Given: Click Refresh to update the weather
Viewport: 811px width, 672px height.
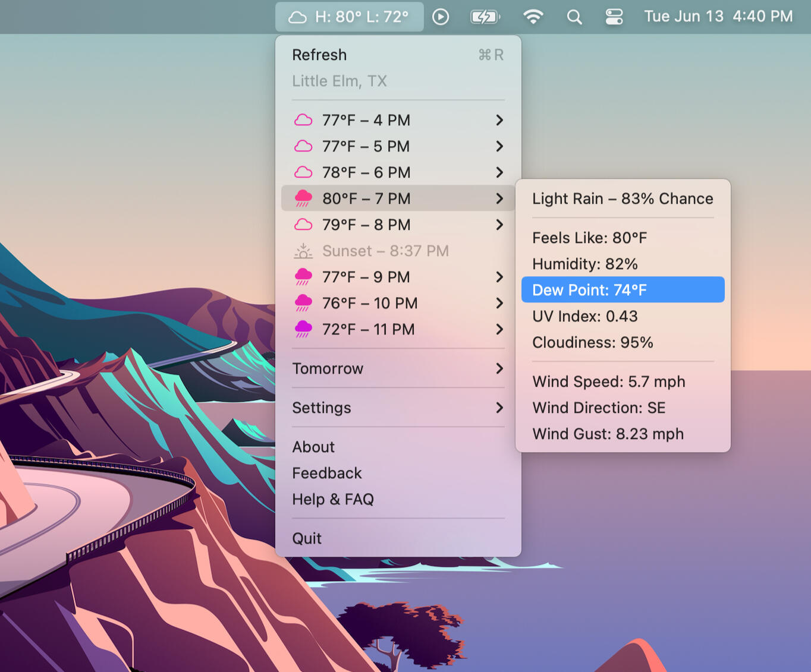Looking at the screenshot, I should tap(319, 55).
